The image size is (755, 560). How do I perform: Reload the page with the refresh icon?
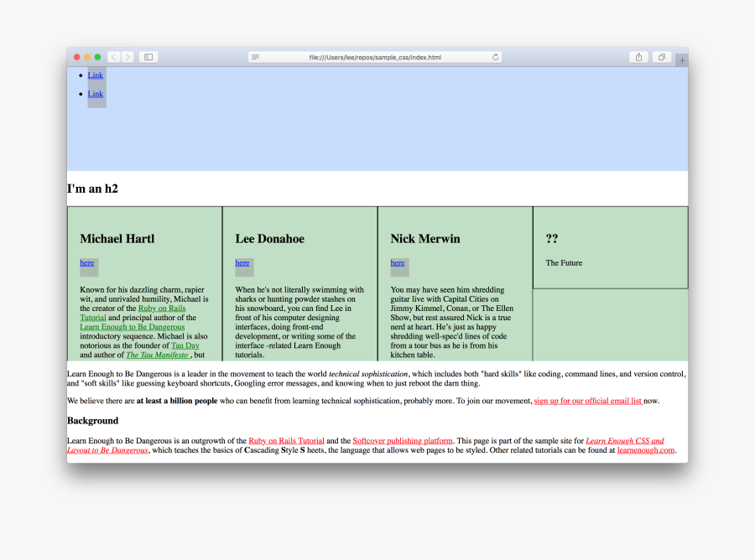pyautogui.click(x=496, y=57)
